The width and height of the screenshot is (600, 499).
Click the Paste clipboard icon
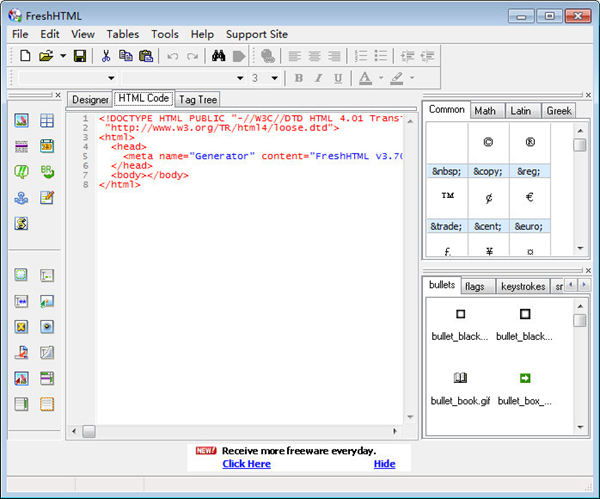pos(146,56)
